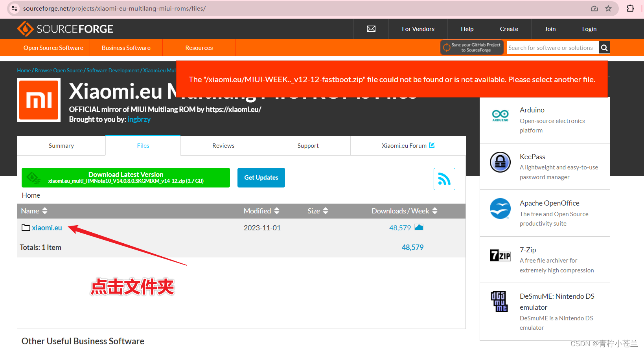Click the speed gauge icon in address bar

594,8
